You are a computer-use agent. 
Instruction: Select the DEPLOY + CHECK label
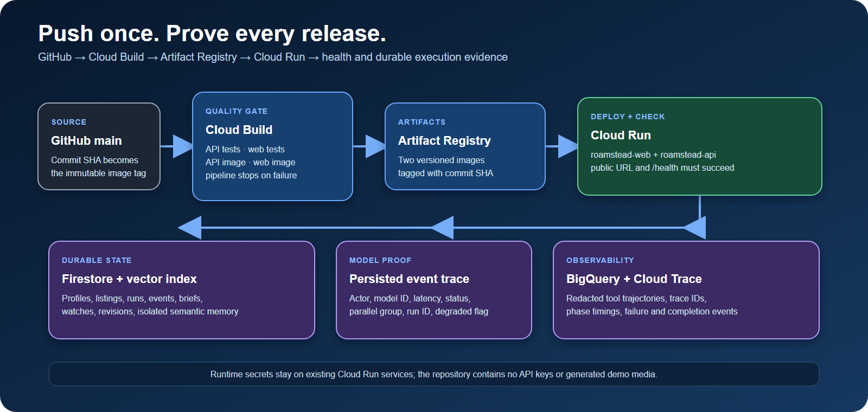coord(628,117)
